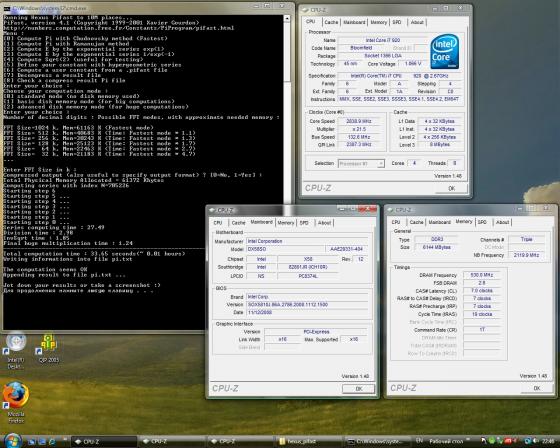Select the Intel(R) Desktop shortcut icon
Screen dimensions: 560x448
pos(16,351)
